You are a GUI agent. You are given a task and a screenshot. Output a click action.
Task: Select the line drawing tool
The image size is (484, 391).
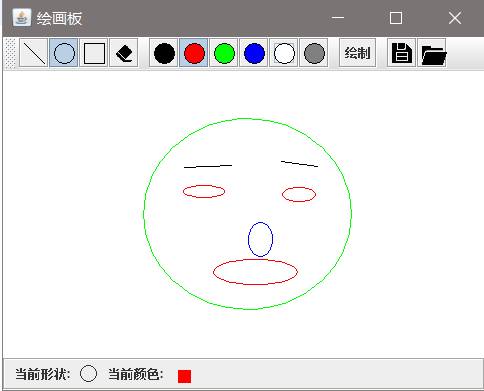click(33, 53)
